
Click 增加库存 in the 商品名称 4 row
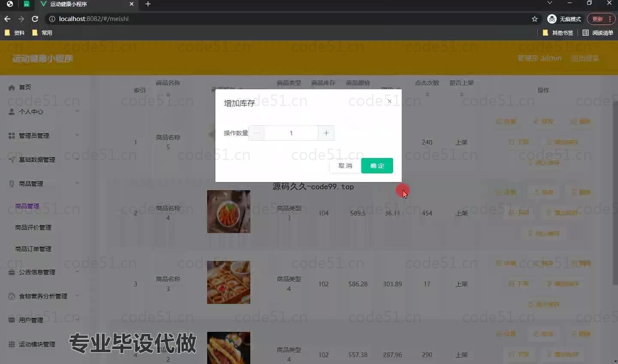(x=562, y=213)
